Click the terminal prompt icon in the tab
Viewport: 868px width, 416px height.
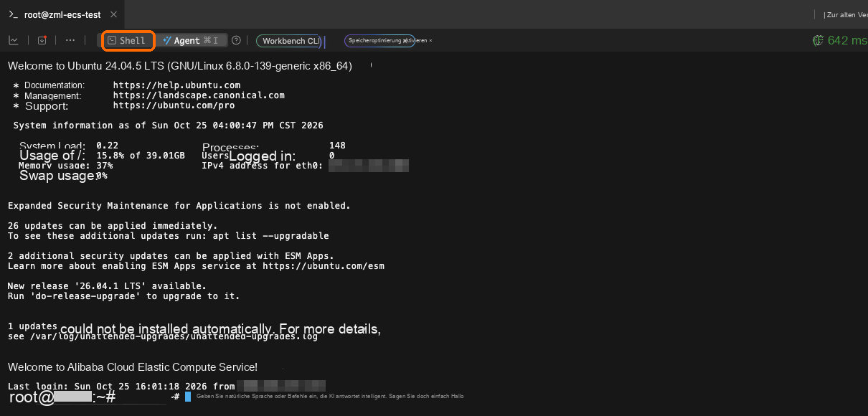(13, 14)
